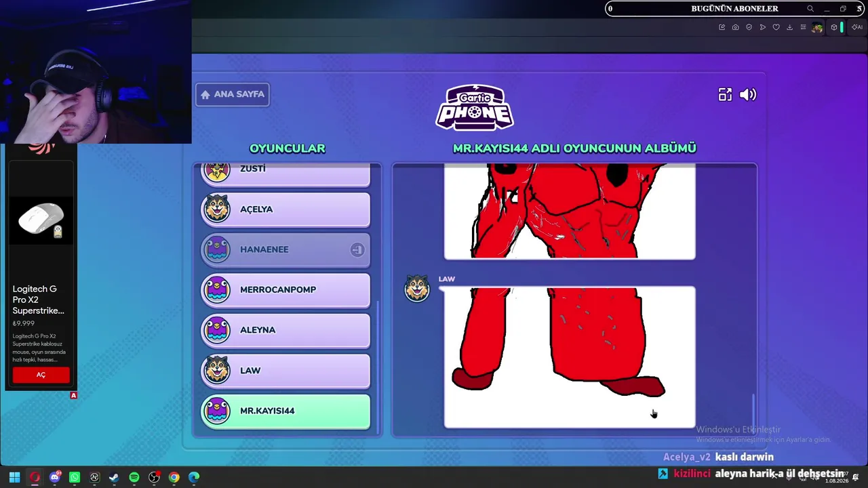868x488 pixels.
Task: Click ALEYNA's purple bird avatar
Action: (x=217, y=330)
